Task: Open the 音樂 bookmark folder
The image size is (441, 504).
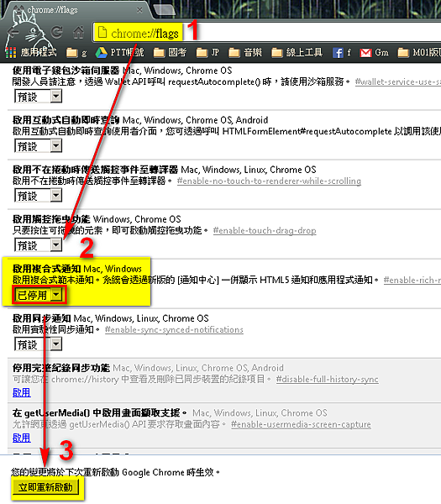Action: pos(245,52)
